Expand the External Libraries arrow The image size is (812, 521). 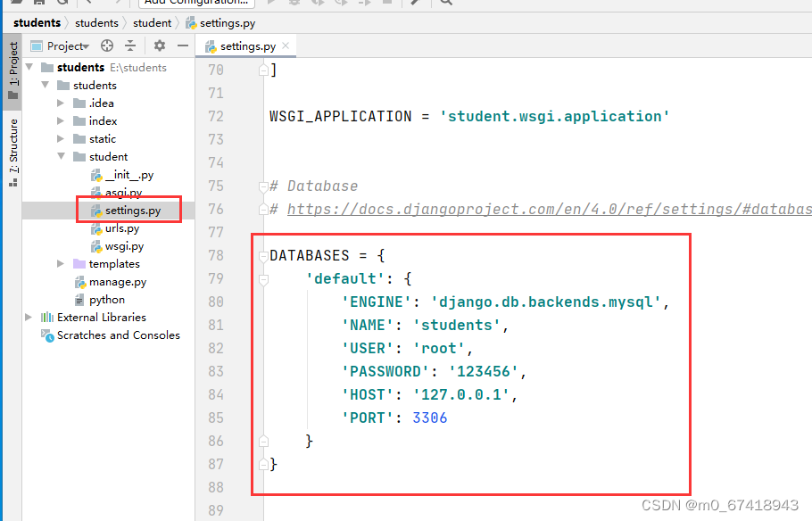(x=29, y=317)
